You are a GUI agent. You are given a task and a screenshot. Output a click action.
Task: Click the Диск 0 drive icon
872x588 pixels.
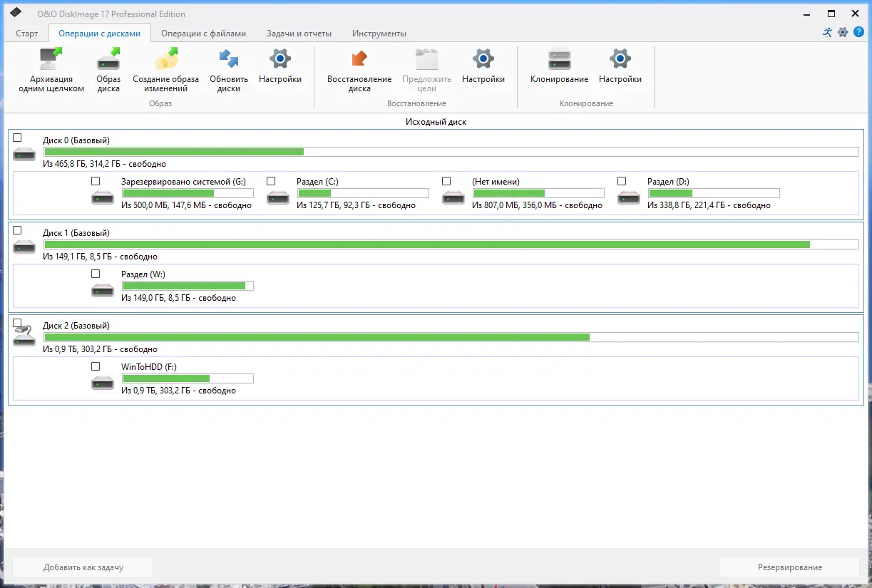tap(24, 153)
